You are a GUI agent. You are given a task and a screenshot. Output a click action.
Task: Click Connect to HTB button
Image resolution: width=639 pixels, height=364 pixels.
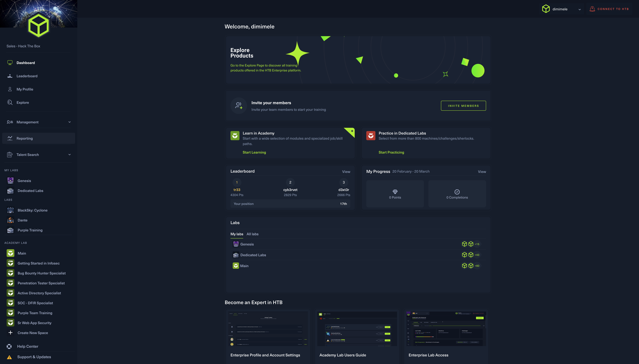(609, 9)
